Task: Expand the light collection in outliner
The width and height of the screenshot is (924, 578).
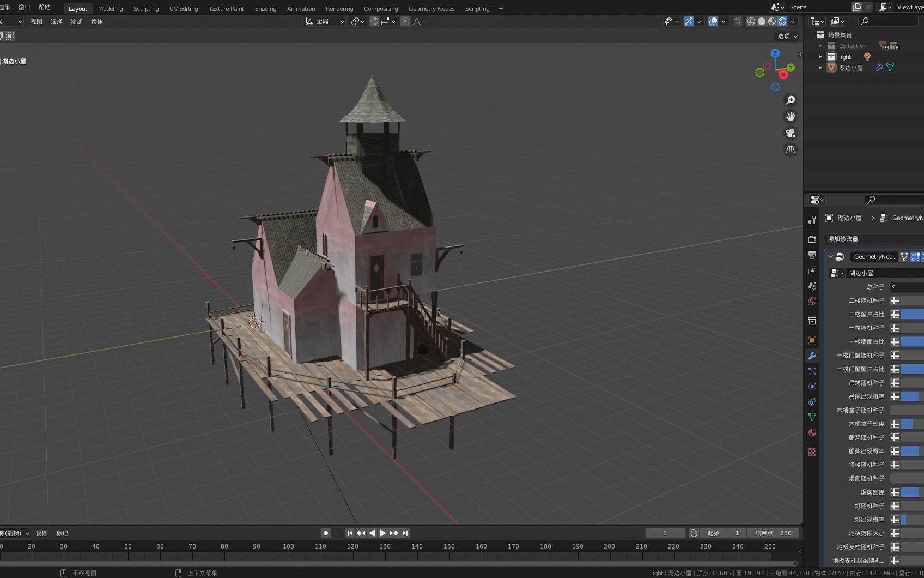Action: 820,57
